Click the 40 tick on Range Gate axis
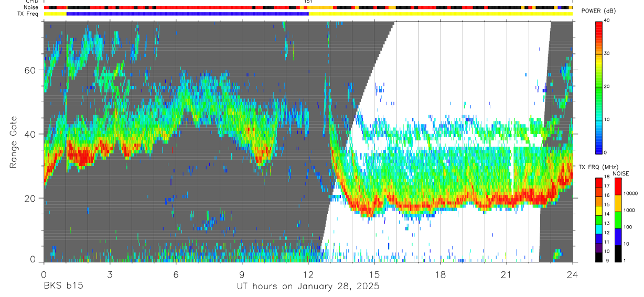Screen dimensions: 644x297 [x=31, y=134]
